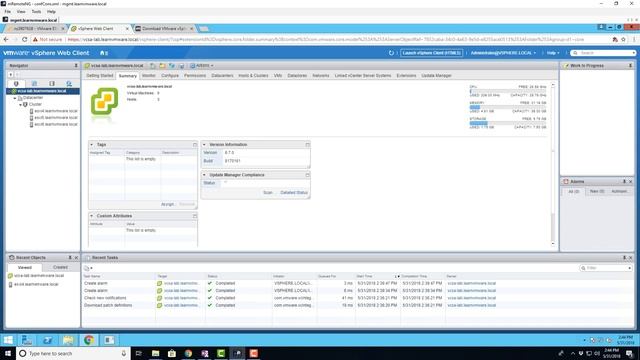The width and height of the screenshot is (640, 360).
Task: Open the Getting Started tab
Action: tap(100, 76)
